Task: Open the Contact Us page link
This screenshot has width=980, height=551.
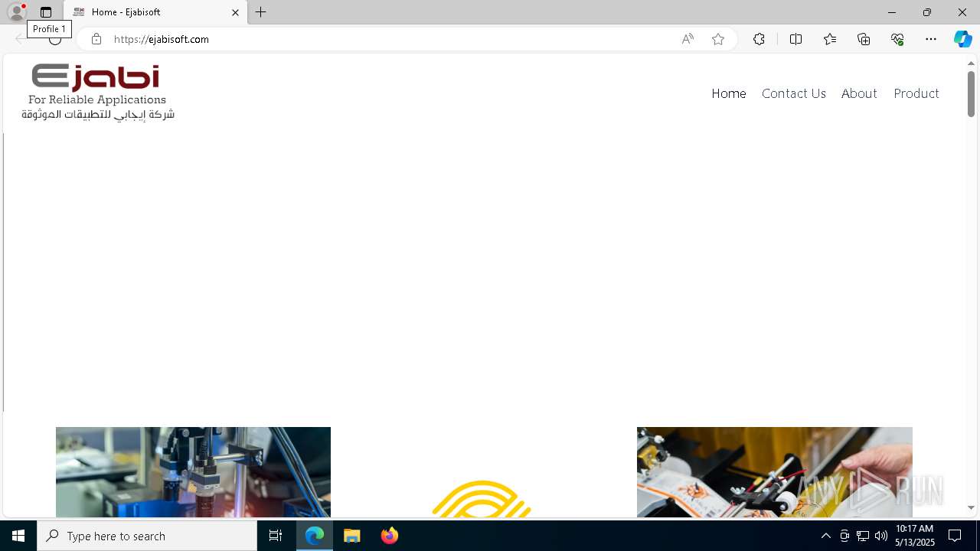Action: tap(794, 93)
